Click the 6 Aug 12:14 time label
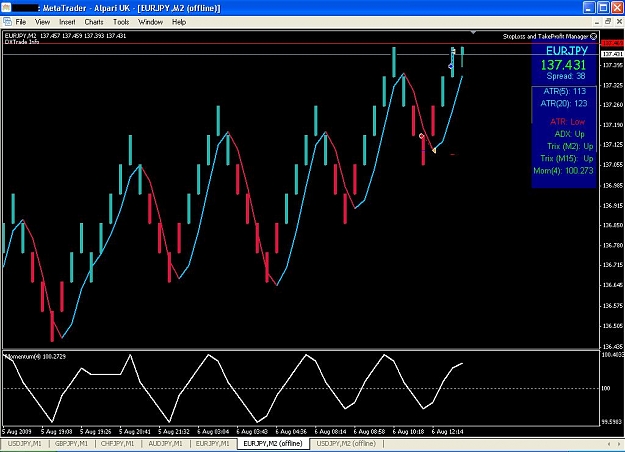 [447, 432]
